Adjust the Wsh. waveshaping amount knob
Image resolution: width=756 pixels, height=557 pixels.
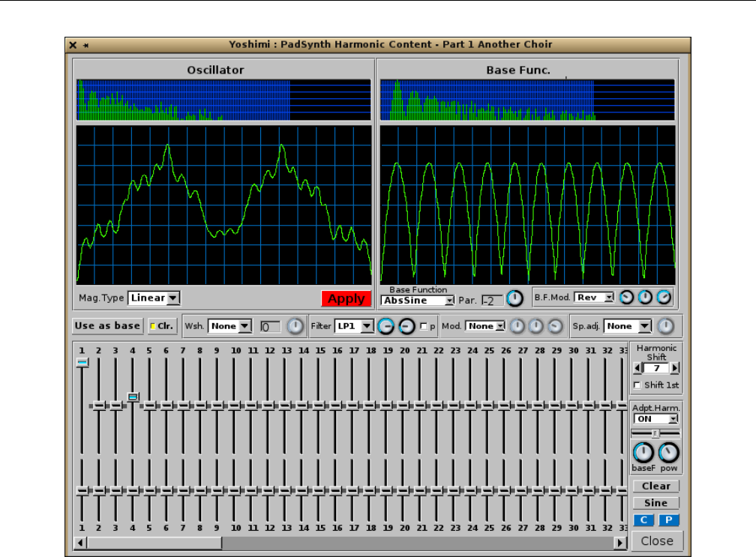pos(296,326)
